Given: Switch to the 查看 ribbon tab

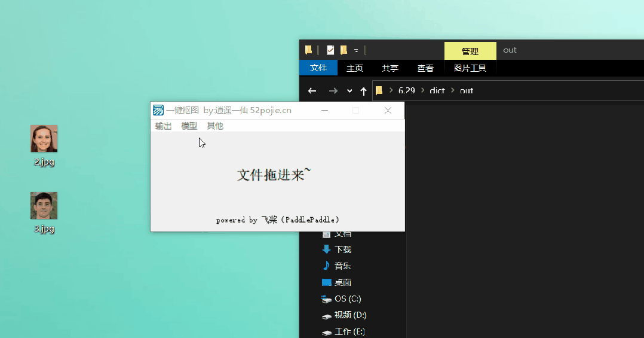Looking at the screenshot, I should coord(425,68).
